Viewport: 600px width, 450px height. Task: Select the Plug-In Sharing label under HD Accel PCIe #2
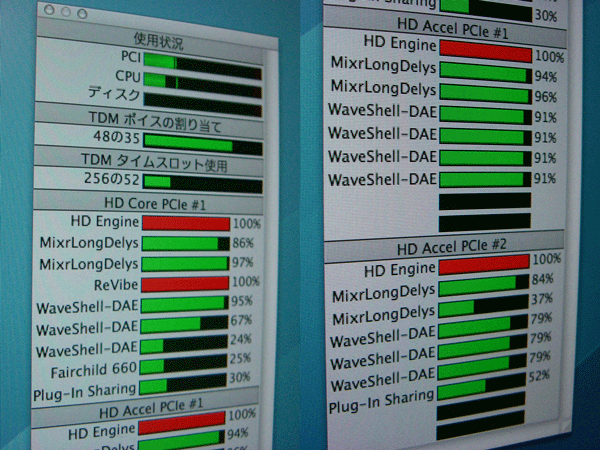[382, 402]
